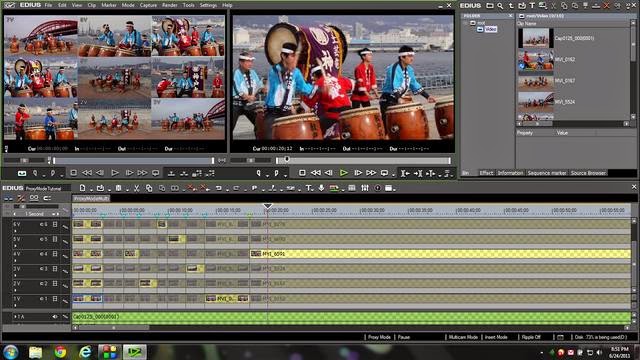Viewport: 640px width, 360px height.
Task: Collapse the root folder in the Bin tree
Action: 466,23
